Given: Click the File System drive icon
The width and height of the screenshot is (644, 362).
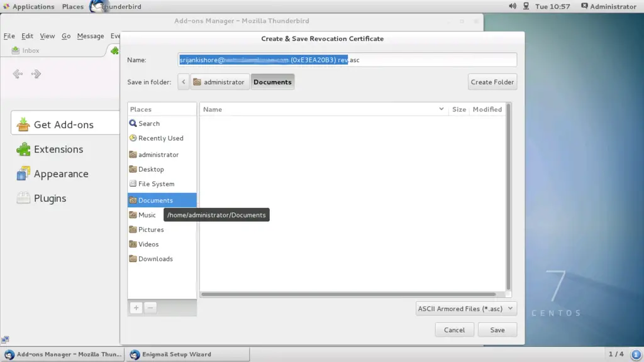Looking at the screenshot, I should 133,184.
